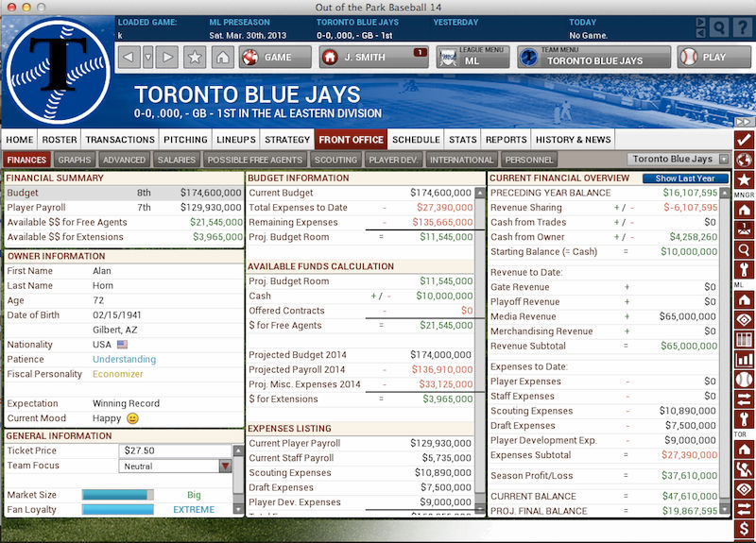The width and height of the screenshot is (756, 543).
Task: Open the Toronto Blue Jays team selector dropdown
Action: point(678,159)
